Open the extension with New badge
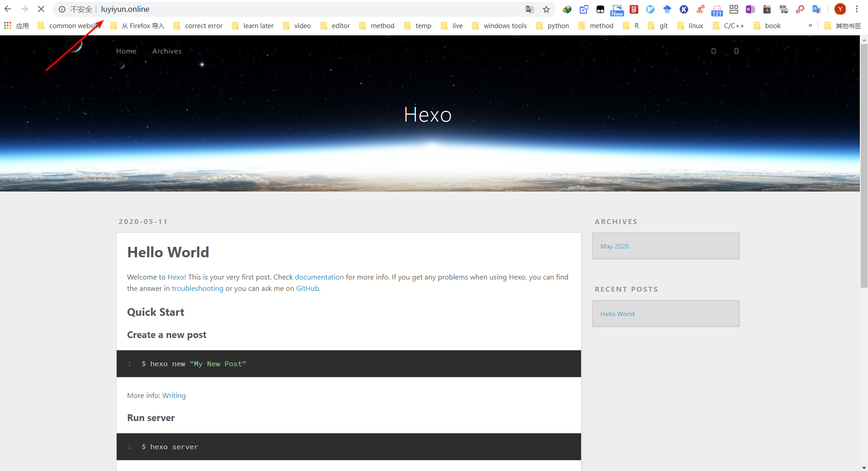 pos(617,10)
